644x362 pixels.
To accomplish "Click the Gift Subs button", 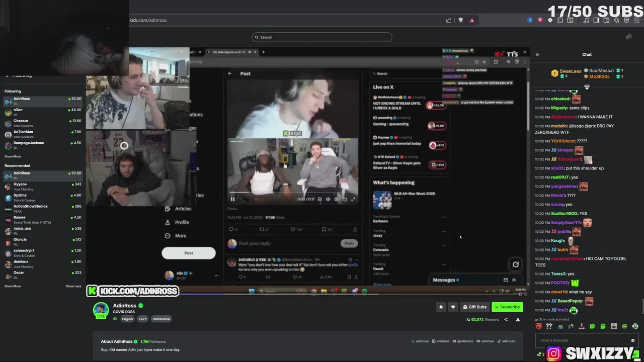I will (x=474, y=307).
